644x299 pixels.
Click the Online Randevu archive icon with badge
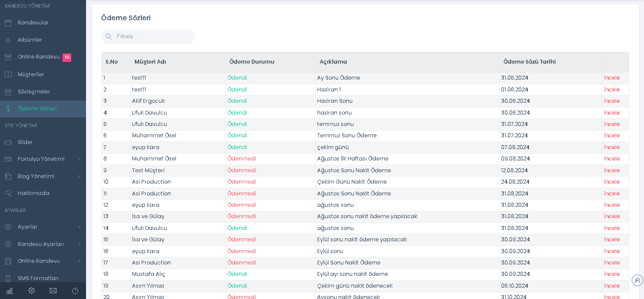(x=8, y=57)
